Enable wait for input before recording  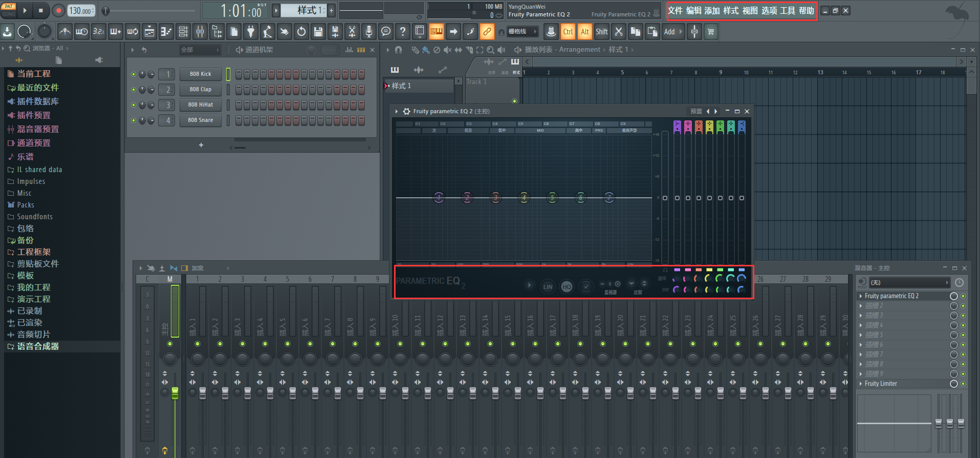(x=82, y=32)
